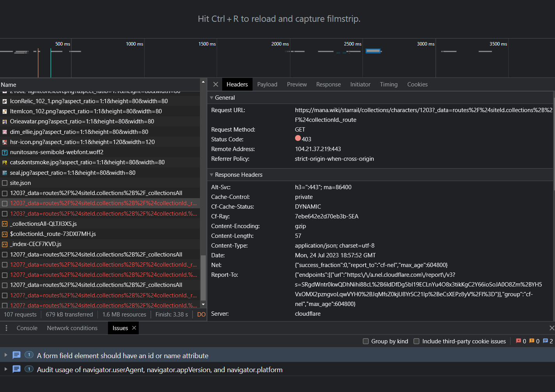Click script icon of _index-CECF7KVD.js
The height and width of the screenshot is (392, 555).
(5, 244)
